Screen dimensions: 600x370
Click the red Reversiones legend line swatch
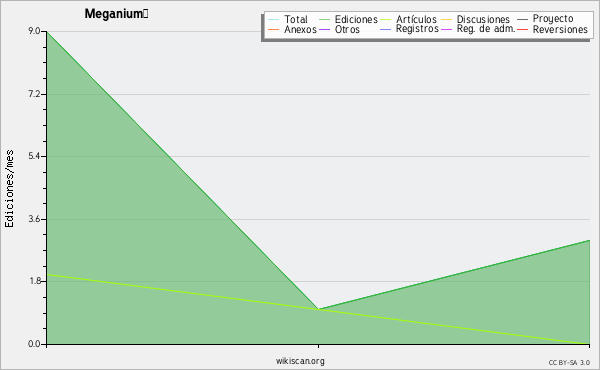[x=523, y=29]
